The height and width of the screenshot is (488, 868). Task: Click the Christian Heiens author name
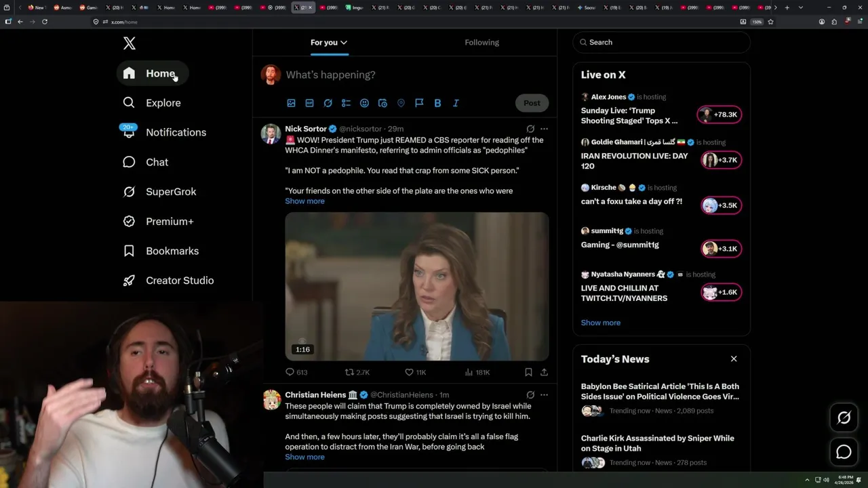click(x=315, y=394)
